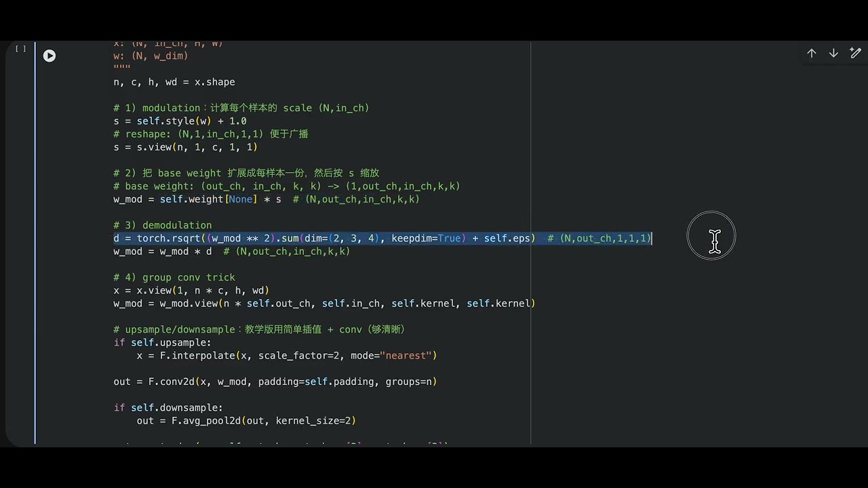This screenshot has height=488, width=868.
Task: Click the "# 2) 把 base weight" comment line
Action: coord(246,174)
